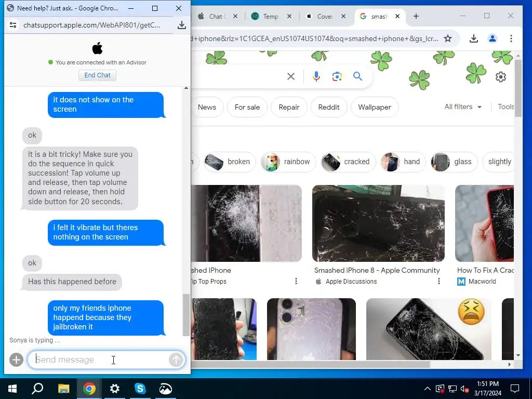Select the For sale filter chip

coord(247,107)
